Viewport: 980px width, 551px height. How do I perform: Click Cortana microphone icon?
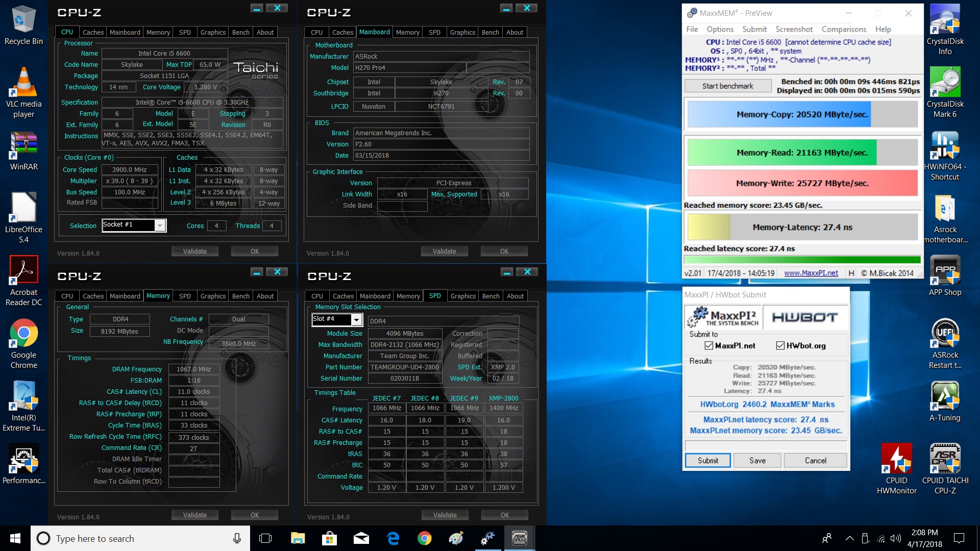point(237,538)
